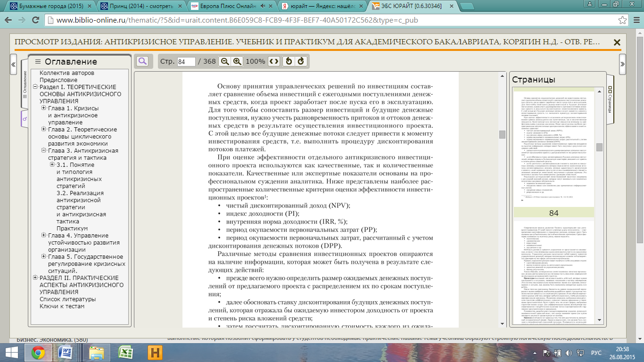Expand Глава 4. Управление устойчивостью node
Screen dimensions: 644x362
point(44,236)
